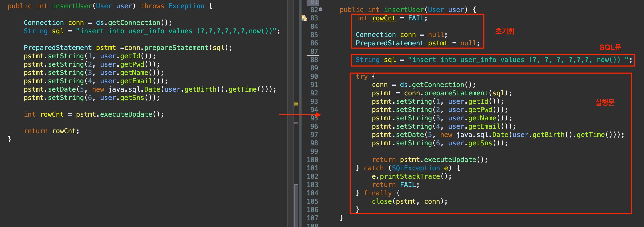
Task: Click the warning marker icon beside line 83
Action: tap(304, 18)
